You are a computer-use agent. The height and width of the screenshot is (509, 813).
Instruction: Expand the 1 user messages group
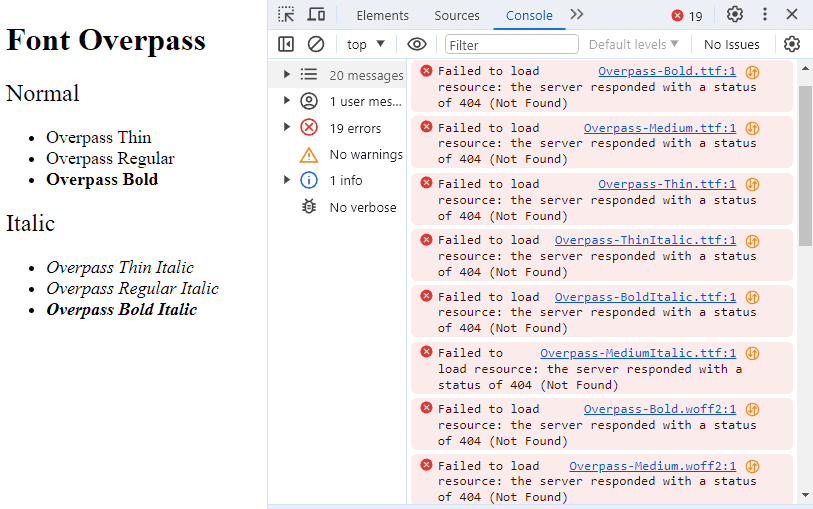click(x=286, y=100)
